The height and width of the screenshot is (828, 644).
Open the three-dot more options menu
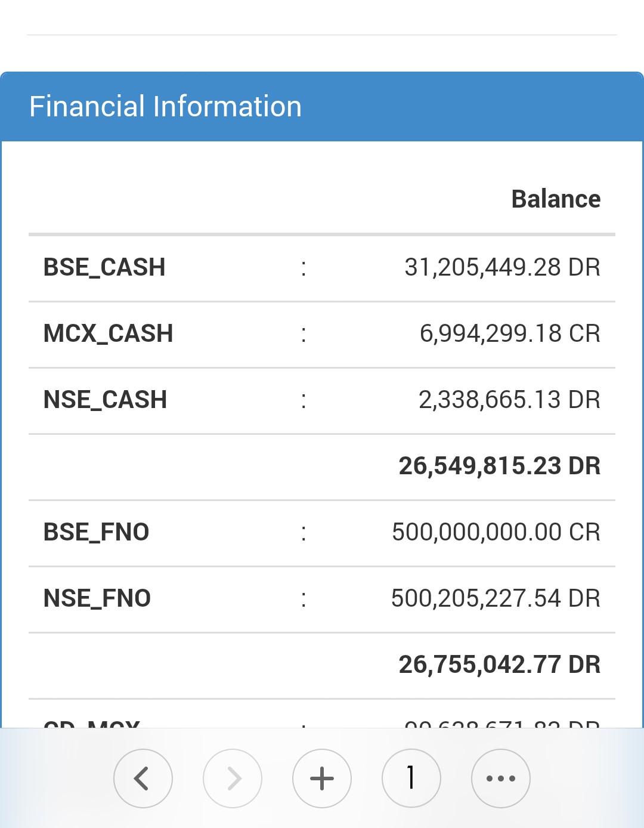point(501,778)
